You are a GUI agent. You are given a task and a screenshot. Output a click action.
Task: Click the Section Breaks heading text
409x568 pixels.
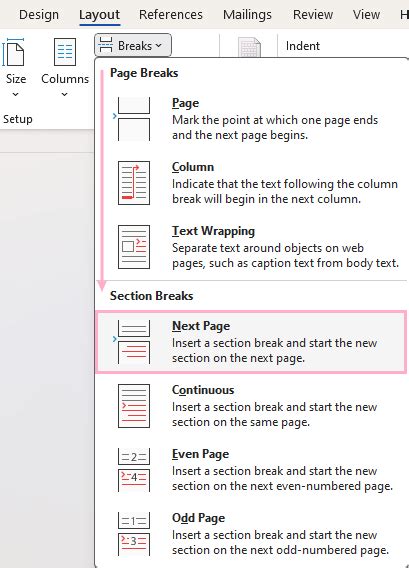pyautogui.click(x=151, y=296)
